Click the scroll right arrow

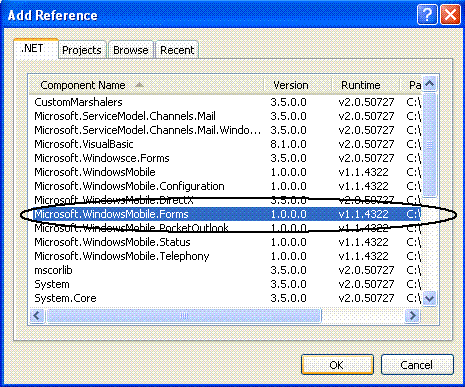coord(413,315)
